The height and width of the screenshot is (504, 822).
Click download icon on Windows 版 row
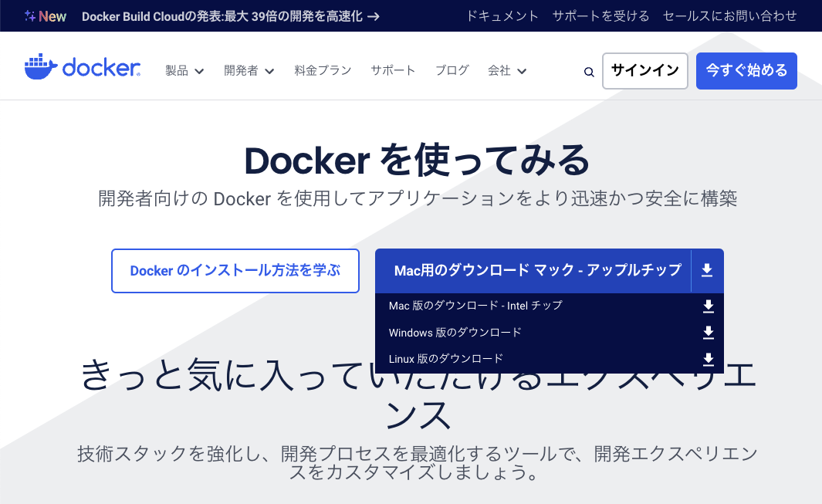(708, 333)
